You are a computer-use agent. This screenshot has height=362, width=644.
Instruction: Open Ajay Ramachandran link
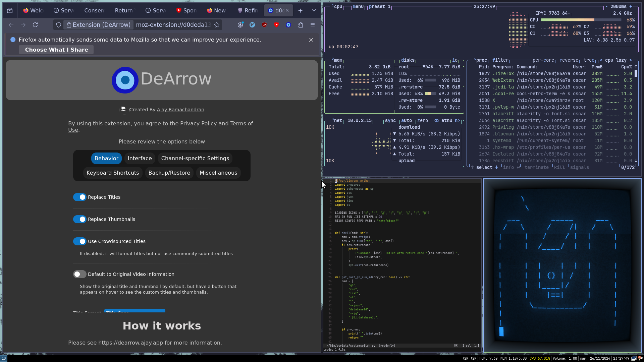pyautogui.click(x=180, y=110)
